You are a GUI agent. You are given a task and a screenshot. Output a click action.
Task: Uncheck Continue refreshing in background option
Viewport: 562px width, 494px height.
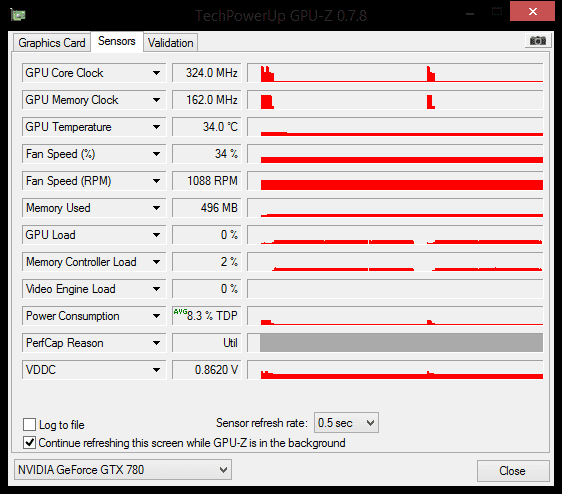(29, 443)
